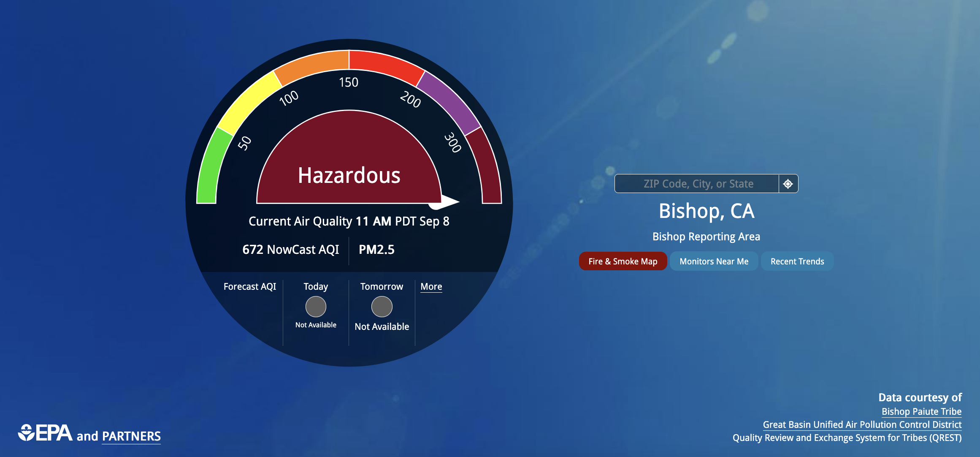
Task: Click the More forecast link
Action: click(431, 286)
